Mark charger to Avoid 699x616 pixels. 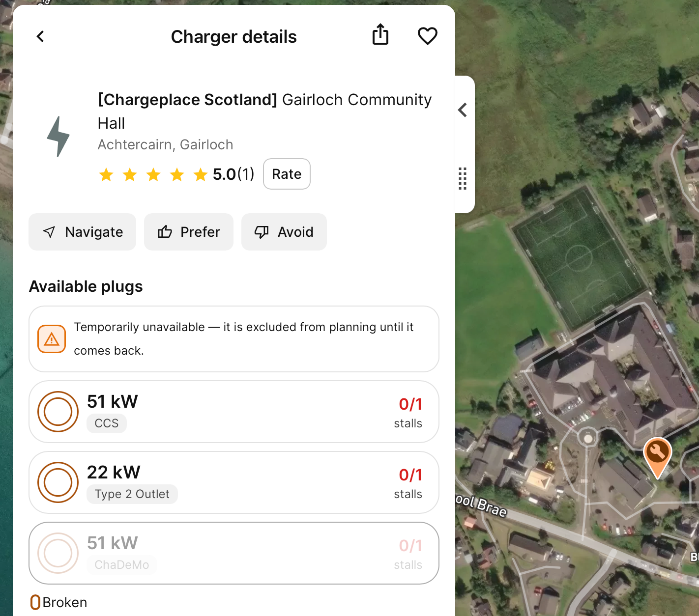coord(284,232)
